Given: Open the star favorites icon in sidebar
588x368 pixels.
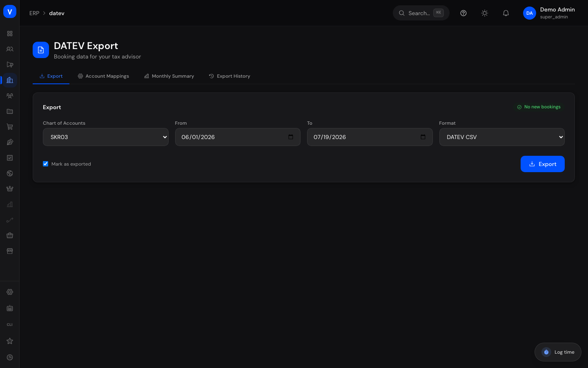Looking at the screenshot, I should click(x=10, y=341).
